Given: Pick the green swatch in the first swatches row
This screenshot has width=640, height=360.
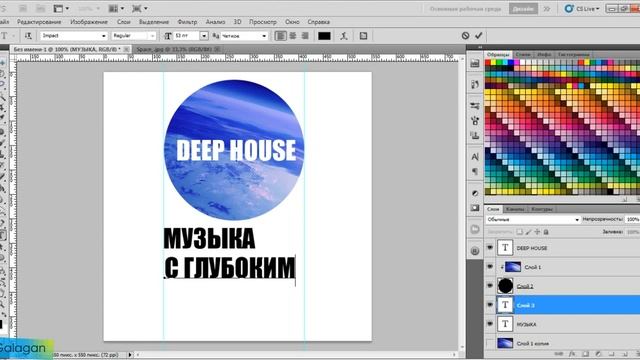Looking at the screenshot, I should [499, 62].
